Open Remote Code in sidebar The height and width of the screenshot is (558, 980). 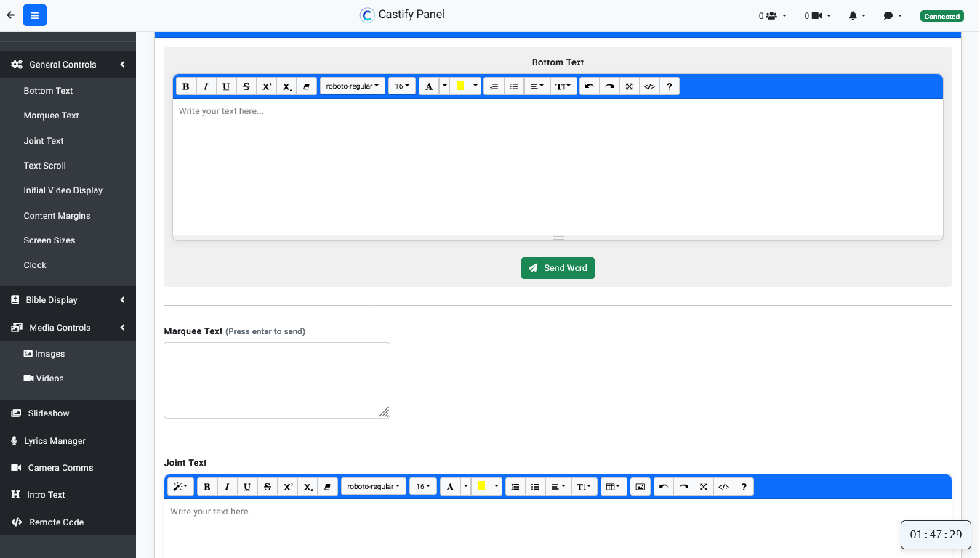(68, 522)
